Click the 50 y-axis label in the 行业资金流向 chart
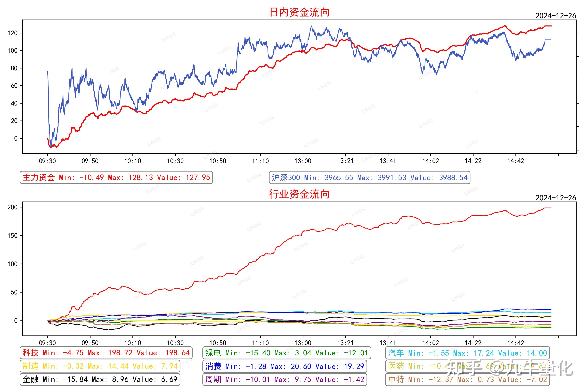Image resolution: width=588 pixels, height=392 pixels. point(14,292)
